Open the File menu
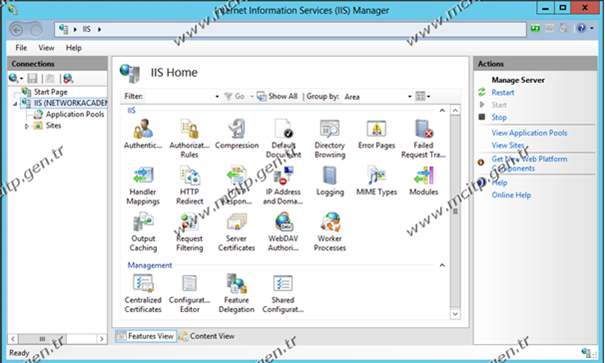Viewport: 605px width, 363px height. point(21,48)
